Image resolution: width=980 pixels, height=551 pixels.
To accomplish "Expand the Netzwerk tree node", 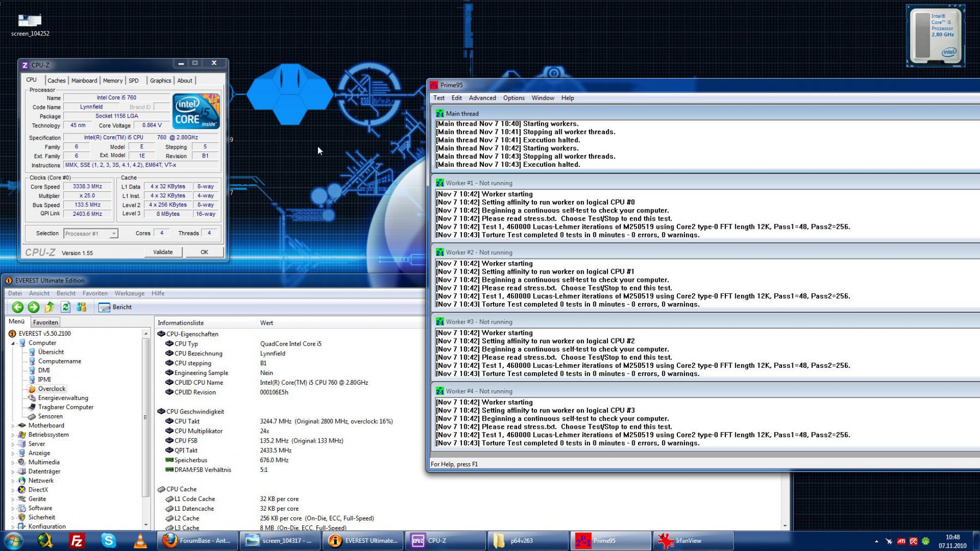I will point(13,481).
